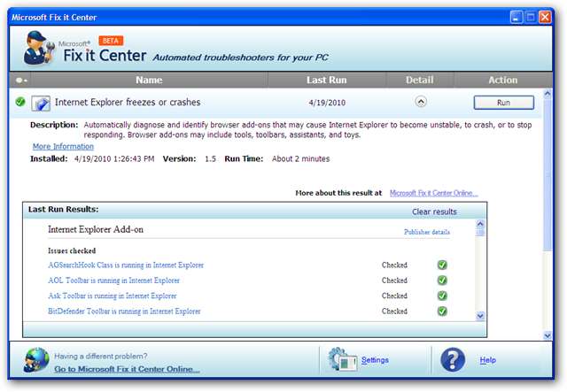This screenshot has height=392, width=567.
Task: Click the green status check next to troubleshooter
Action: [x=20, y=102]
